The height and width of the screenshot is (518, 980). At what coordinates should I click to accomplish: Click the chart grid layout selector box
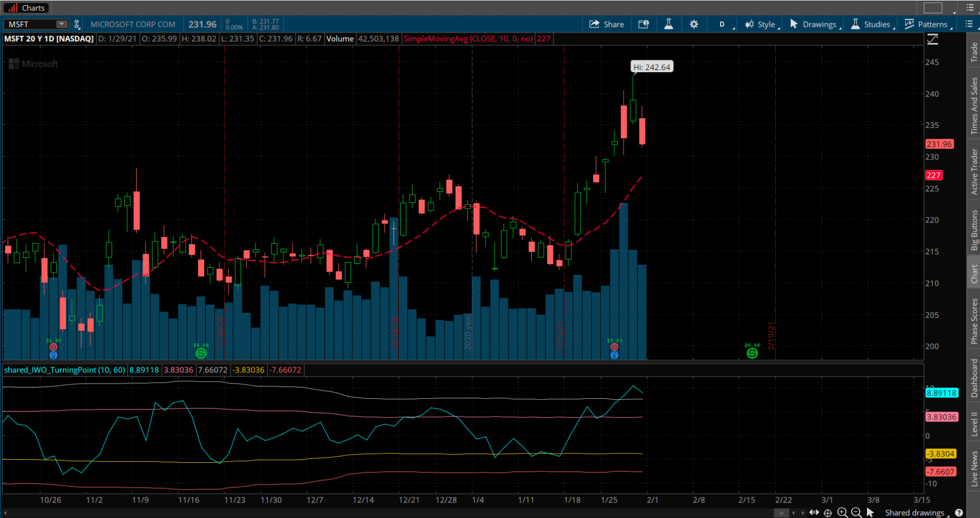[933, 8]
